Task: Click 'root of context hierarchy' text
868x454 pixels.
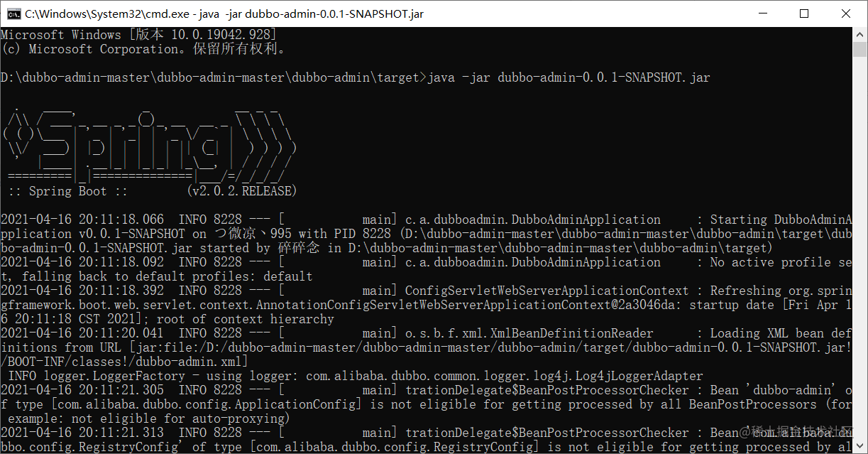Action: coord(246,319)
